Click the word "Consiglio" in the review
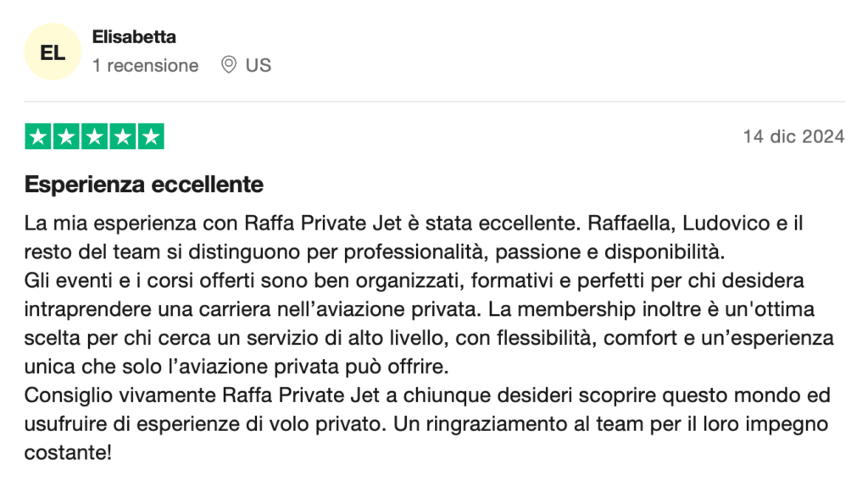 click(x=66, y=395)
